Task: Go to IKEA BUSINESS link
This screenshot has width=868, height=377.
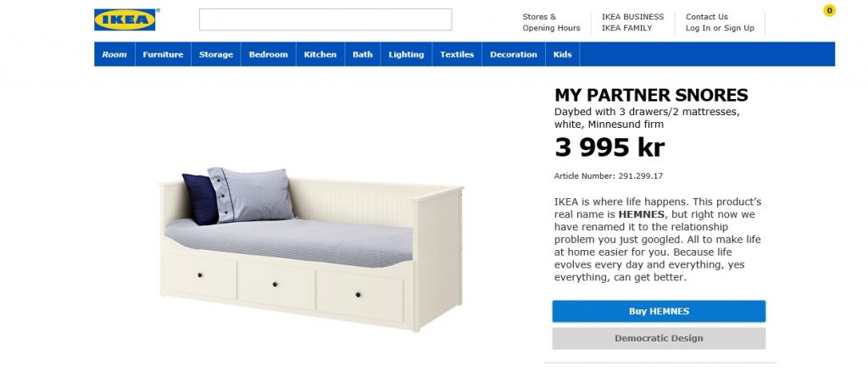Action: (632, 16)
